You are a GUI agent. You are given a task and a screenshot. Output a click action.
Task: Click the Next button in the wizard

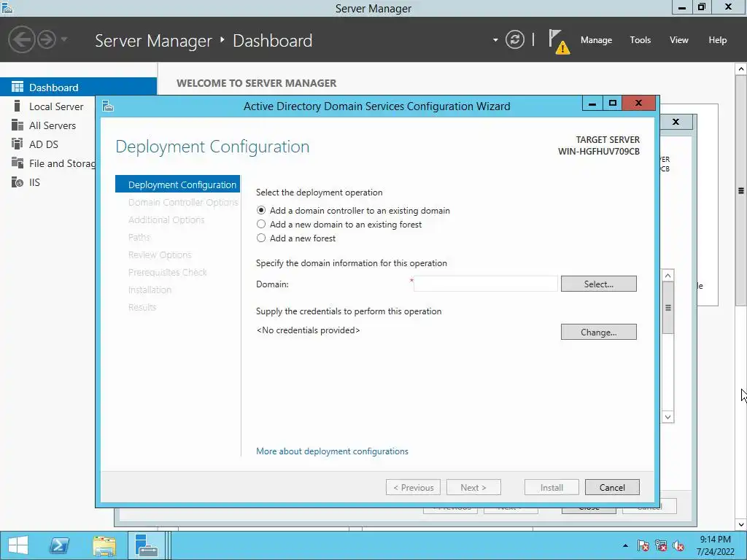[x=473, y=487]
